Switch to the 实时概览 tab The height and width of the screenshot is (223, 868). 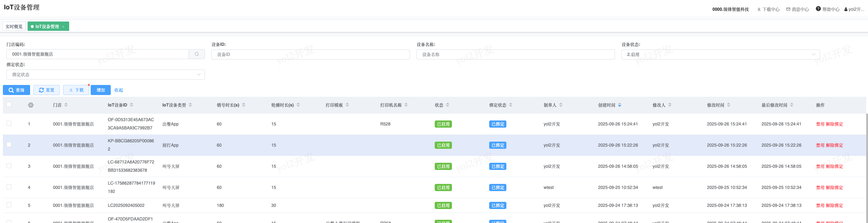tap(14, 27)
